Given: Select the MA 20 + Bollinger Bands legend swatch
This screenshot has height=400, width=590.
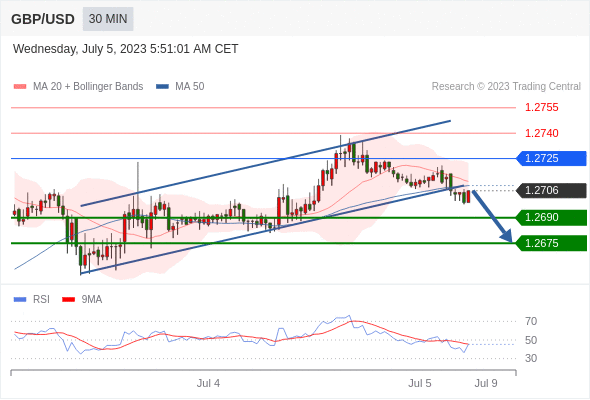Looking at the screenshot, I should pos(20,87).
